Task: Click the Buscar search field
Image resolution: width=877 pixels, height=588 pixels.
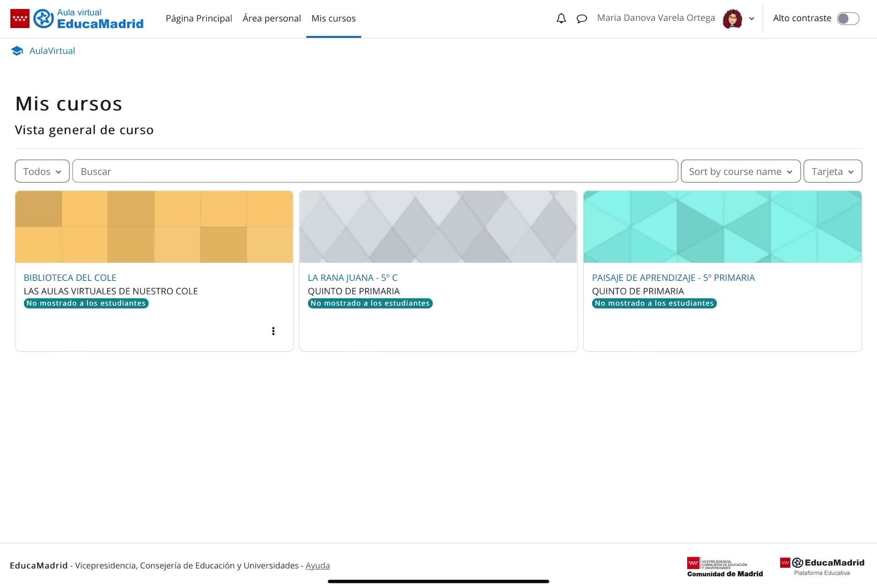Action: (375, 171)
